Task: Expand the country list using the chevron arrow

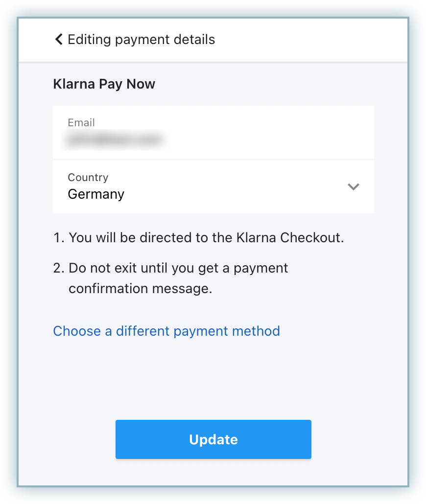Action: pos(353,186)
